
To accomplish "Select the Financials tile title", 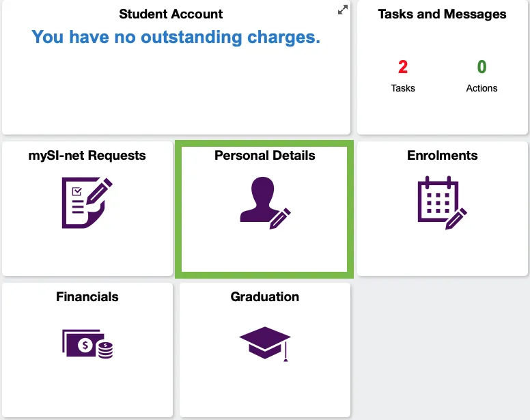I will [87, 296].
